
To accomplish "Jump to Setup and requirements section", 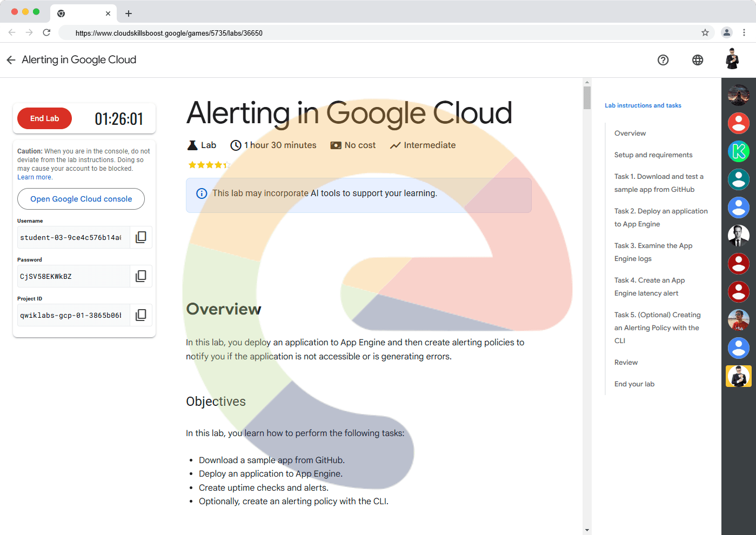I will (x=653, y=155).
